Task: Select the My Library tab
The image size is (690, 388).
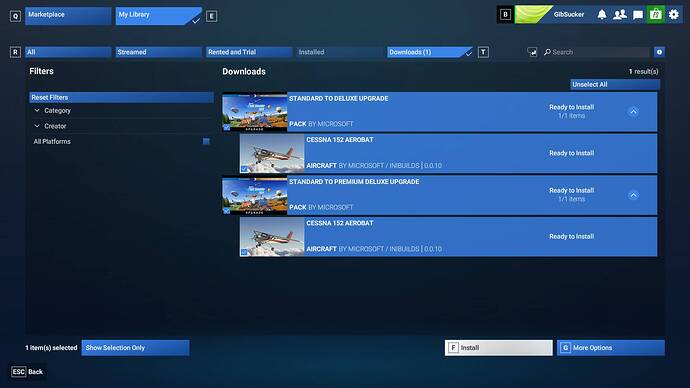Action: pos(159,16)
